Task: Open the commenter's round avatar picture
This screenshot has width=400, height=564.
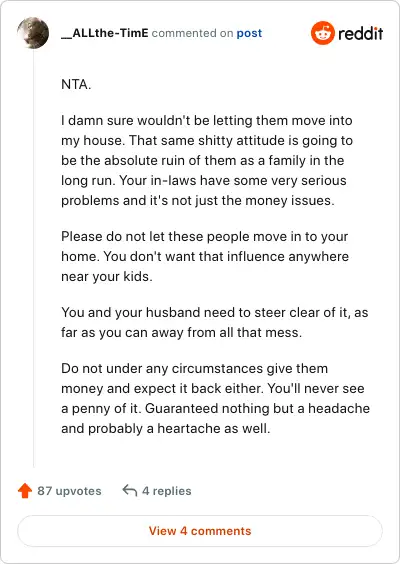Action: [33, 33]
